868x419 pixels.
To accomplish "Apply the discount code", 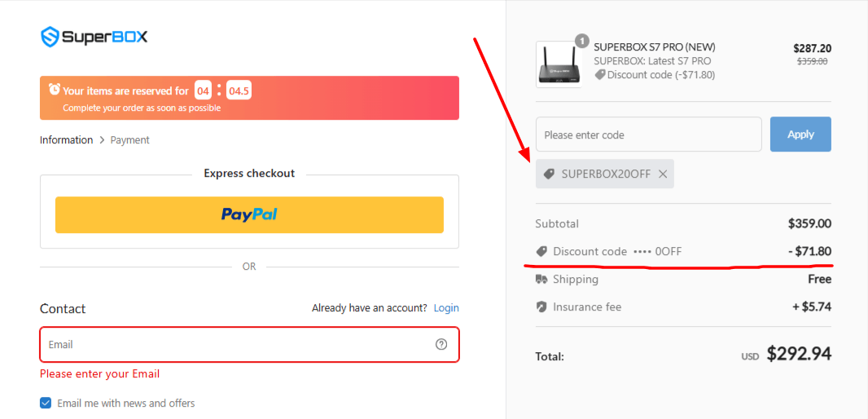I will [x=800, y=135].
